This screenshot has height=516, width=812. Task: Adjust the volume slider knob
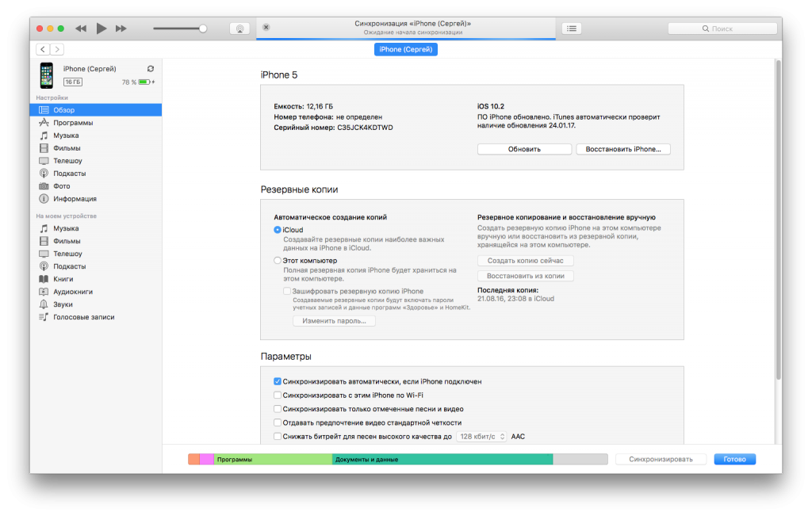tap(203, 29)
